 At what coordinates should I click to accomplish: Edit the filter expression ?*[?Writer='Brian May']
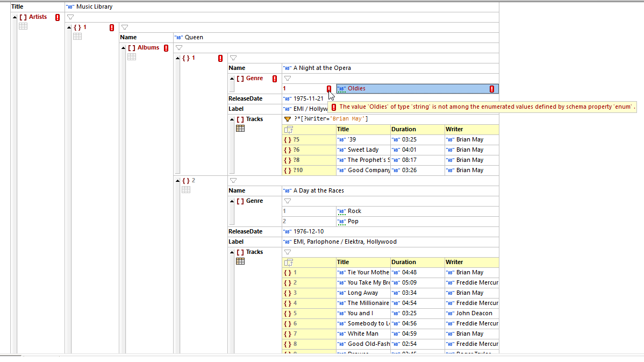point(331,119)
